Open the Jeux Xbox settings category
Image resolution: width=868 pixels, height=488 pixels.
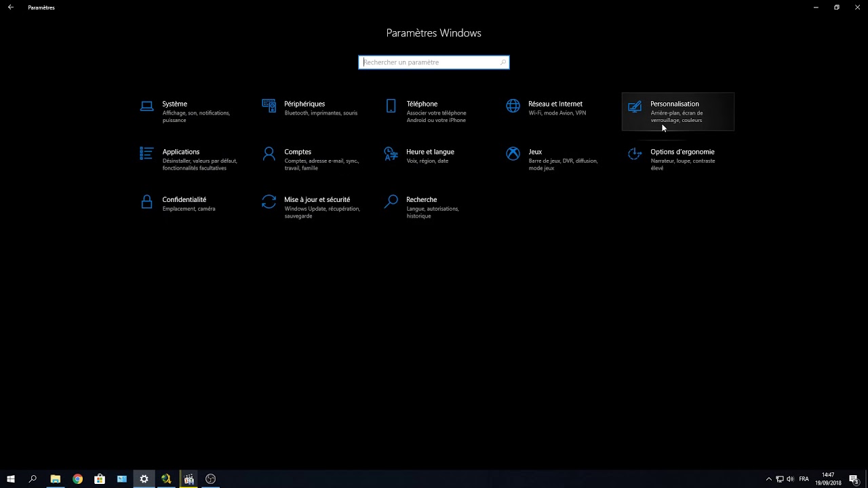pyautogui.click(x=557, y=159)
